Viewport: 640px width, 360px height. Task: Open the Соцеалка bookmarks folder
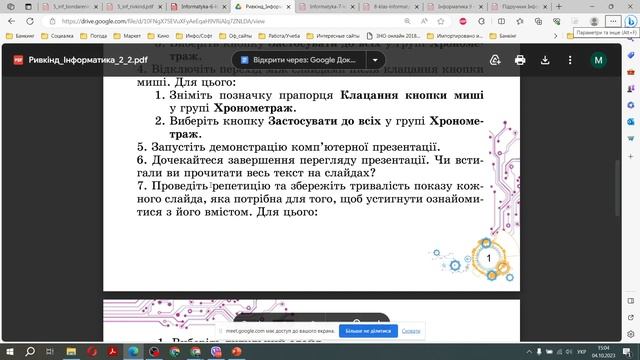point(57,36)
